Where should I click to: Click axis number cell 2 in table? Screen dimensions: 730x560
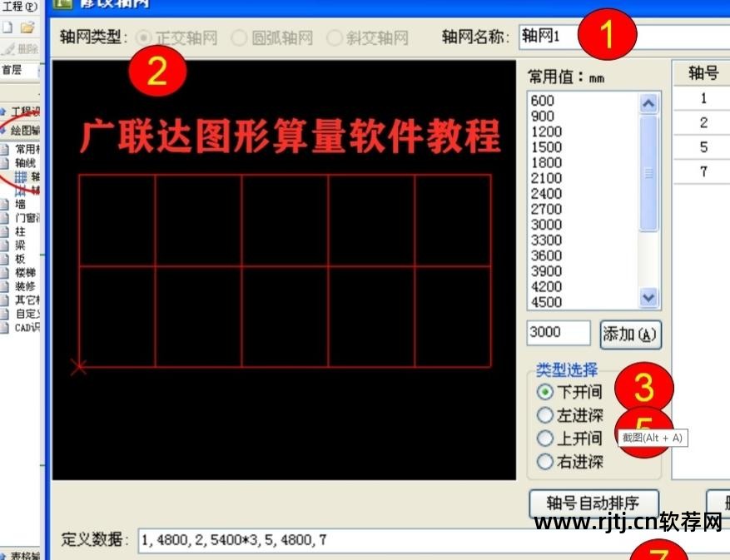(702, 123)
